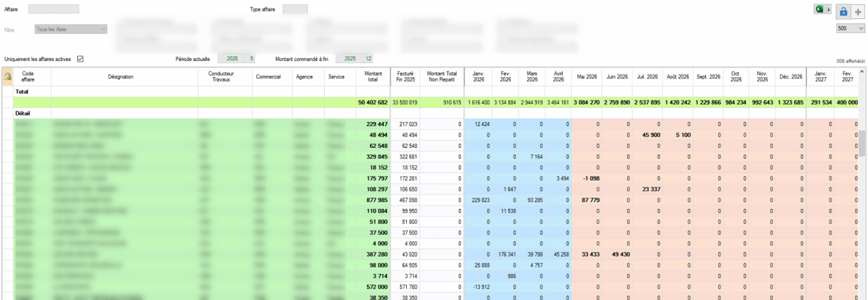Select the Détail row label

pos(23,113)
